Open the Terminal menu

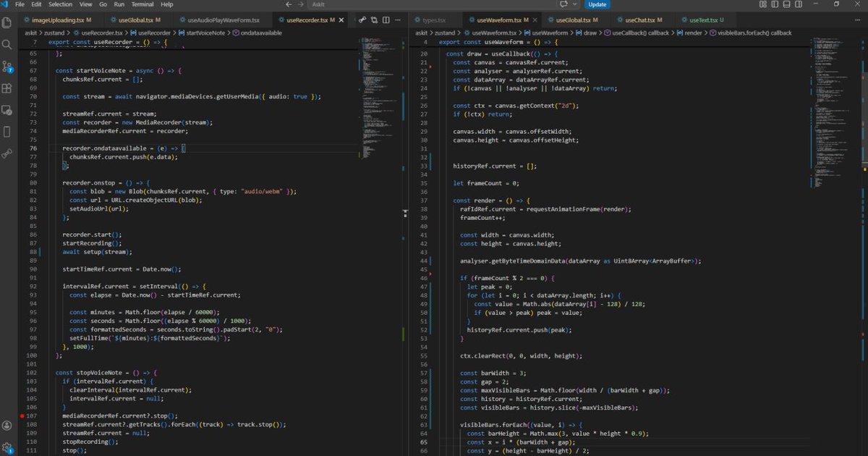pyautogui.click(x=141, y=4)
